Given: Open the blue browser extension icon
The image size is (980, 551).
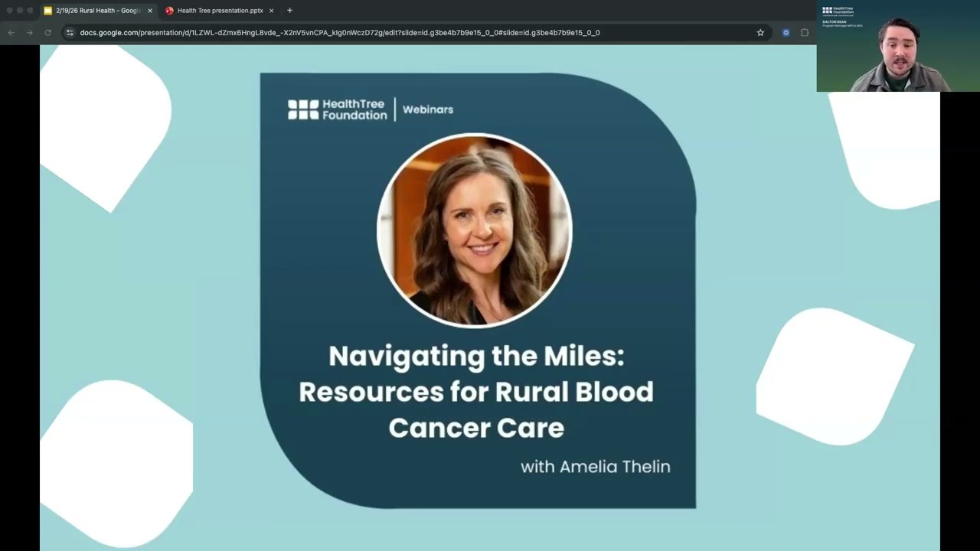Looking at the screenshot, I should [x=786, y=33].
